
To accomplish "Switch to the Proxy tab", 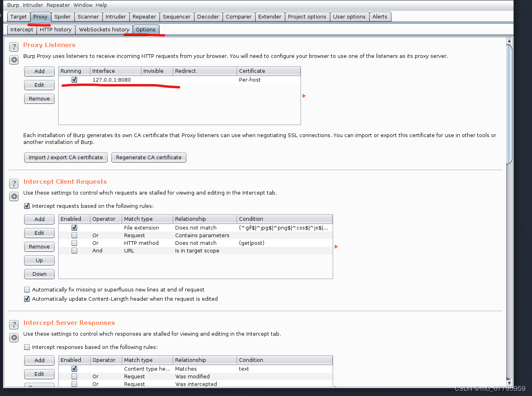I will click(x=40, y=16).
